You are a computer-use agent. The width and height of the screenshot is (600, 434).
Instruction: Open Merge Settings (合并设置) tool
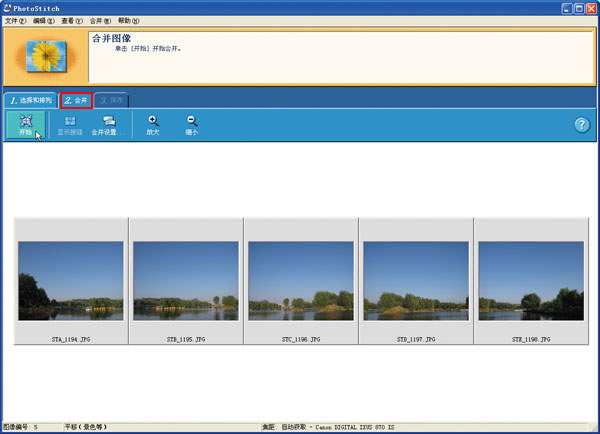point(104,126)
